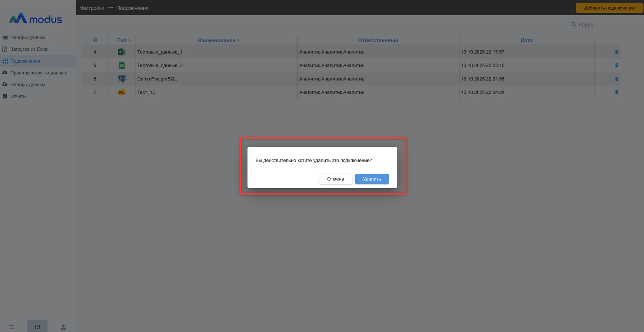Click trash icon in Тест_1С row

(616, 92)
